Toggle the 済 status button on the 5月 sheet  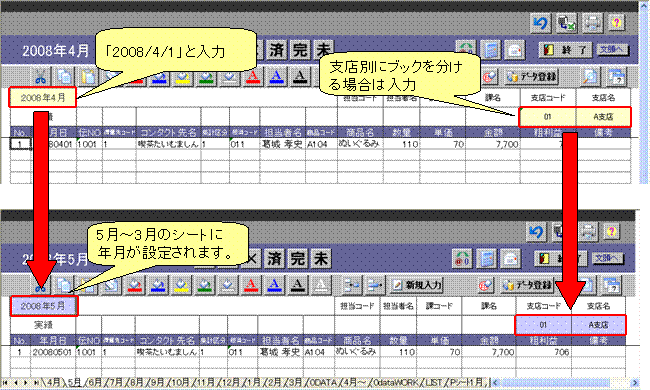tap(274, 259)
